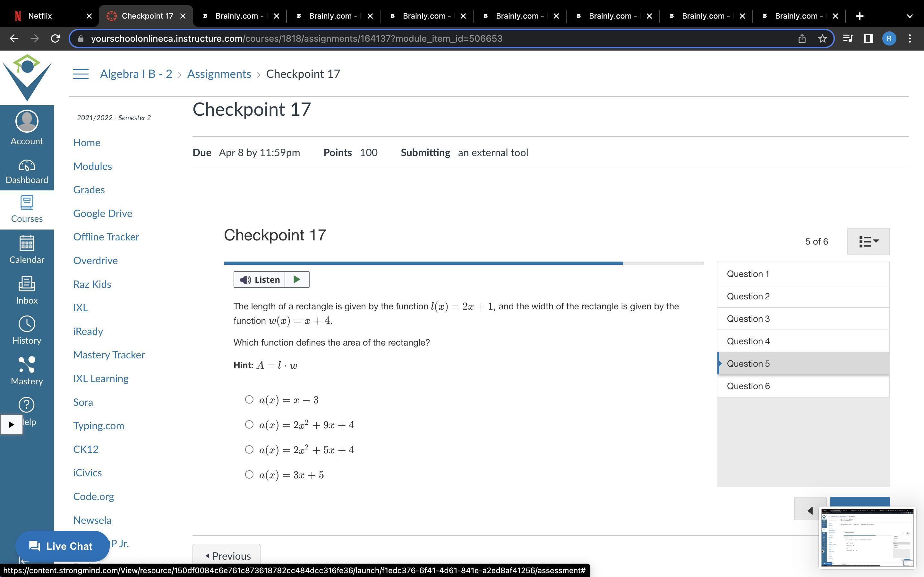Open the Mastery icon in sidebar

[27, 371]
